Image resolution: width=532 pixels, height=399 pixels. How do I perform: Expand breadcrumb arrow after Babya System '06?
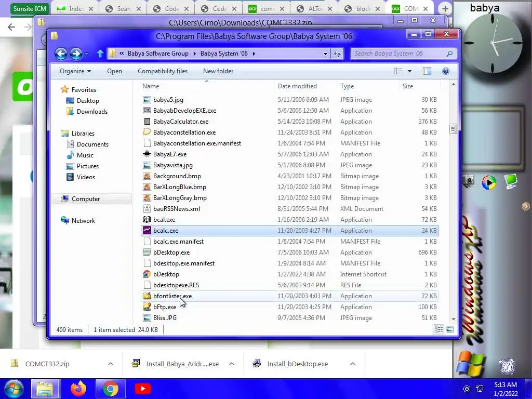(x=254, y=54)
